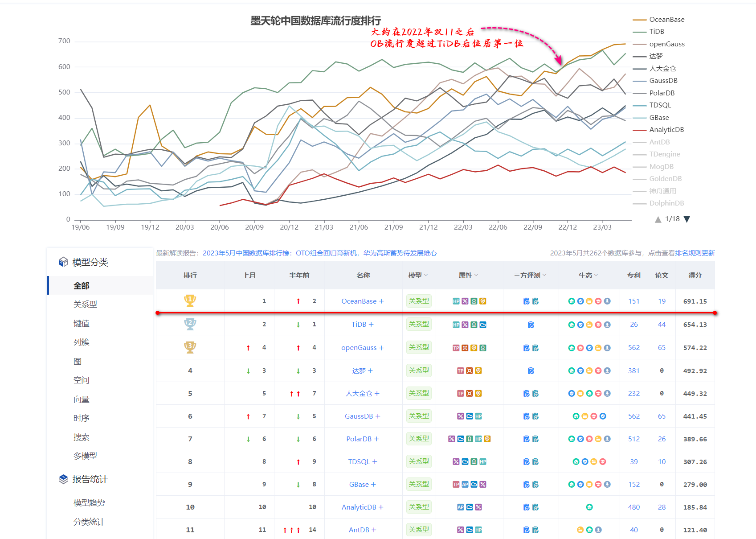Click the green home icon in OceanBase row
Screen dimensions: 756x539
coord(572,301)
